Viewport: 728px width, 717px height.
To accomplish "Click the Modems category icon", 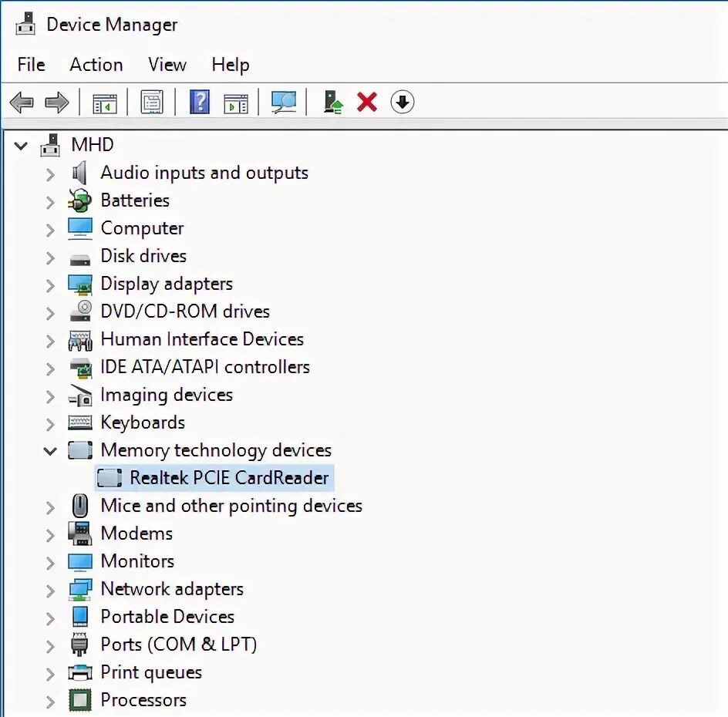I will pyautogui.click(x=80, y=534).
